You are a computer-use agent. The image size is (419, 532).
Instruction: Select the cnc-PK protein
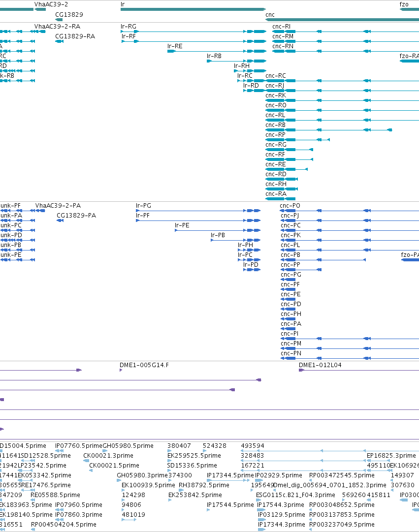pos(291,235)
